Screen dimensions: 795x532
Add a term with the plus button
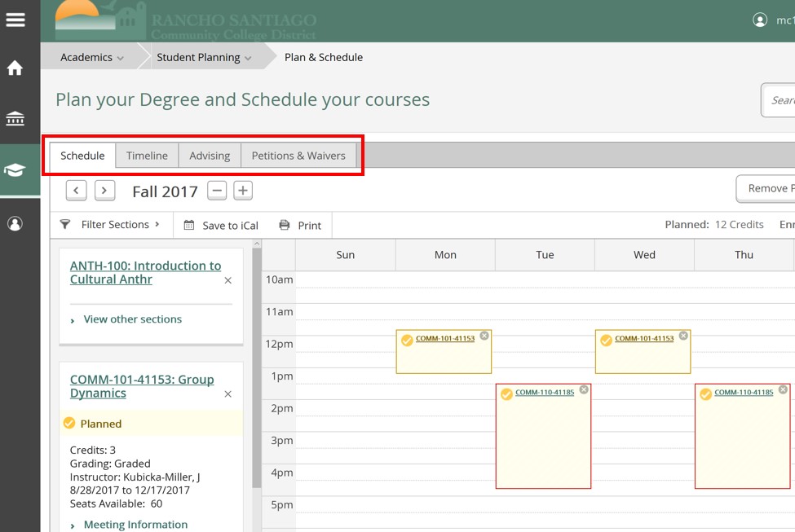(x=243, y=191)
